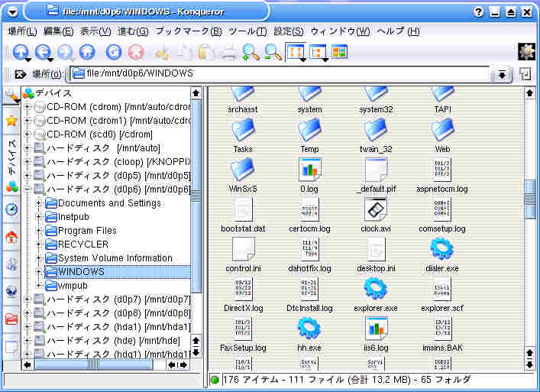Select wmpub folder in tree

[66, 286]
